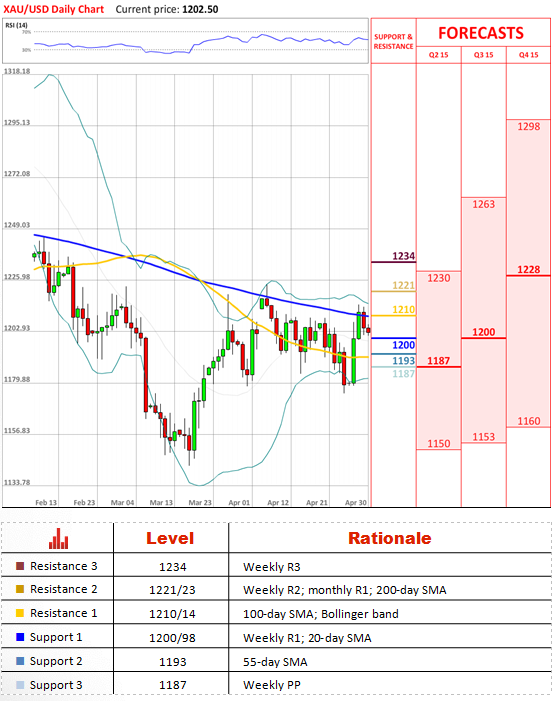Click the Support & Resistance header

(x=393, y=42)
